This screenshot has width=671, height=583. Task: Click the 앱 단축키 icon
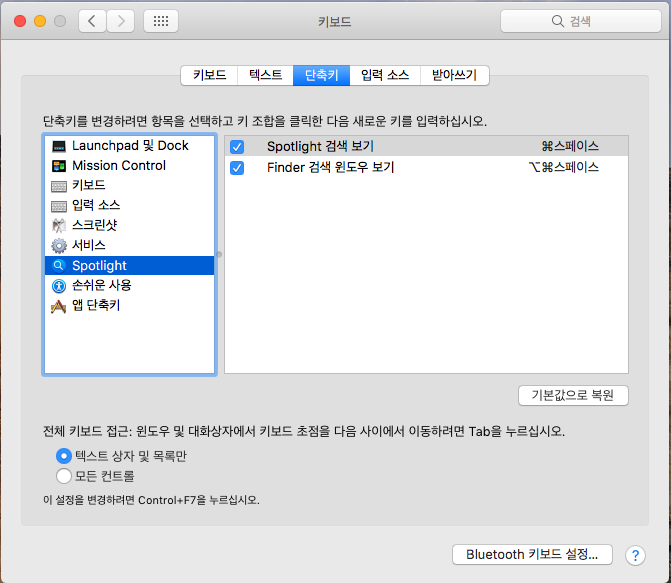[59, 306]
